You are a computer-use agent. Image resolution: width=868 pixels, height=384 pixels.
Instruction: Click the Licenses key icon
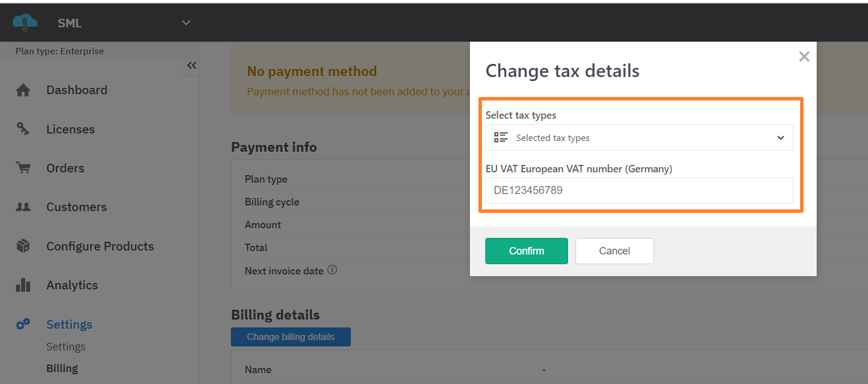(23, 130)
